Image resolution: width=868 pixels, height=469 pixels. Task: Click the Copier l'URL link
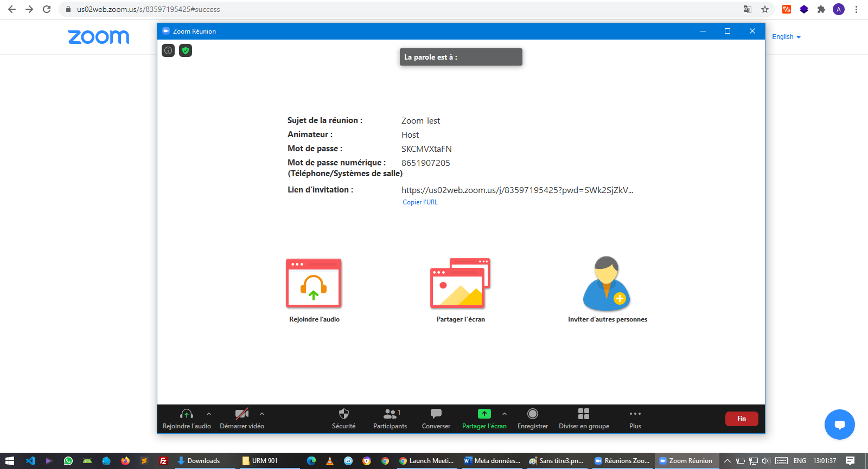coord(420,202)
